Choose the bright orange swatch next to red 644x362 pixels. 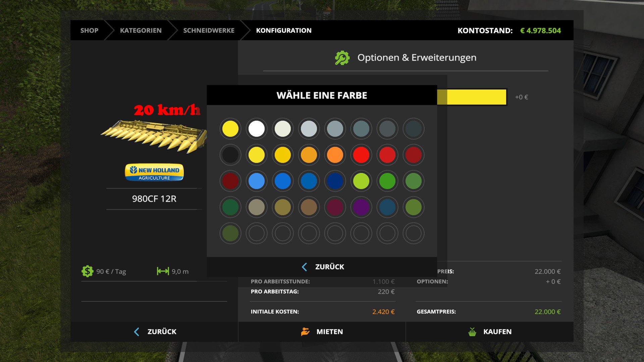pos(335,155)
